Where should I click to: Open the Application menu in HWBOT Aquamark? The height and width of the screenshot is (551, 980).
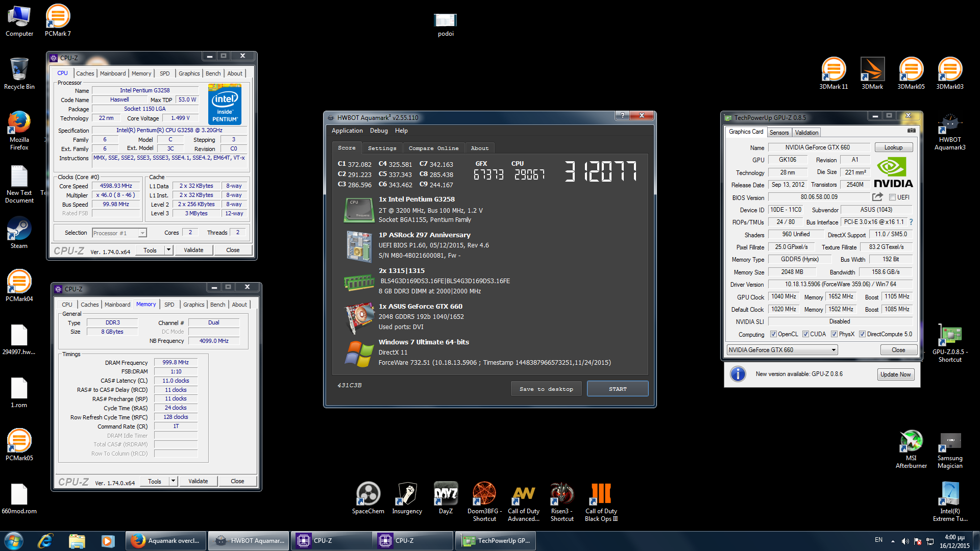(347, 131)
